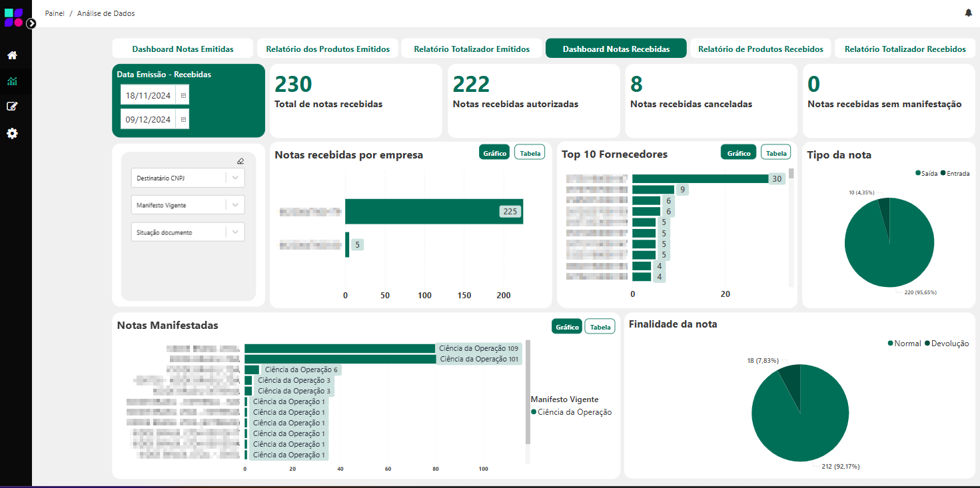Switch Notas Manifestadas to Tabela view
Screen dimensions: 980x488
[x=599, y=326]
